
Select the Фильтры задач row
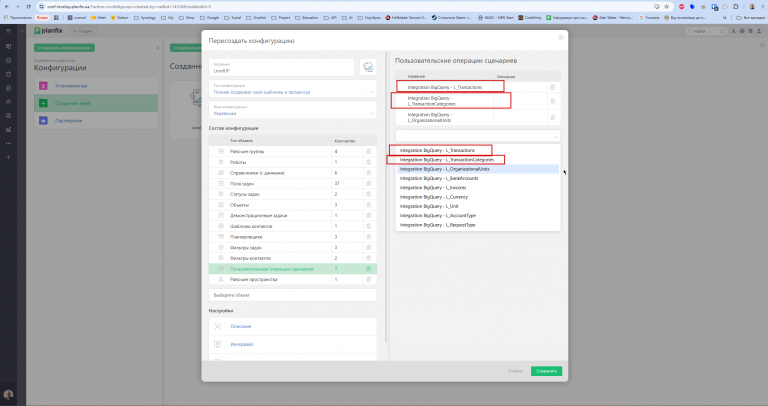pyautogui.click(x=292, y=247)
